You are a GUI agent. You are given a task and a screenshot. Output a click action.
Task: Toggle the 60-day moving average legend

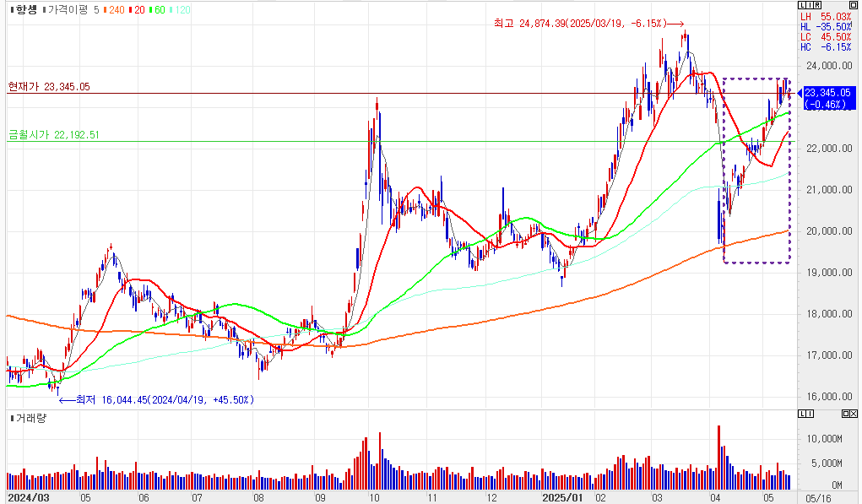(157, 9)
